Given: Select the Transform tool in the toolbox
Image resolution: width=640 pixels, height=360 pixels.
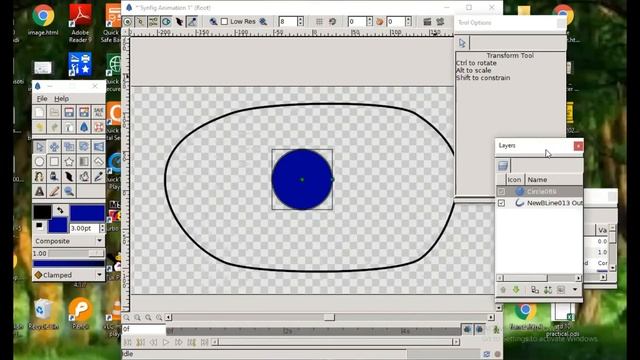Looking at the screenshot, I should [x=39, y=147].
